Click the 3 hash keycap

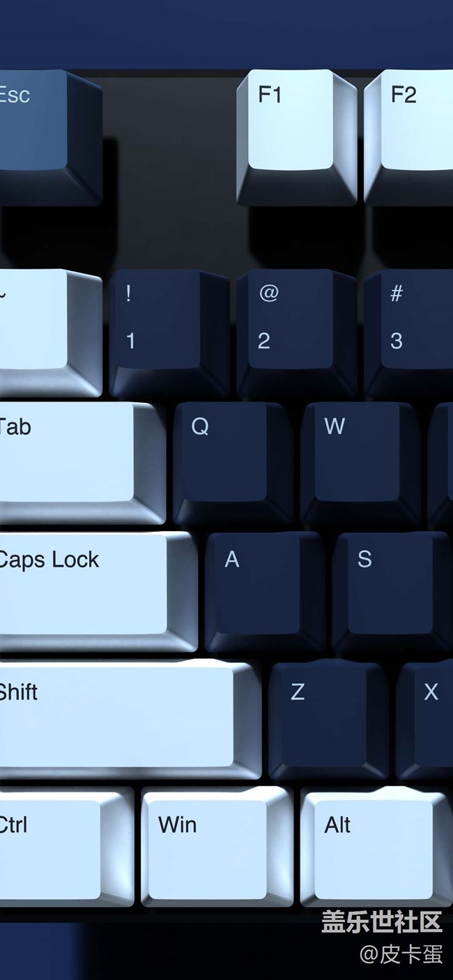pos(408,333)
